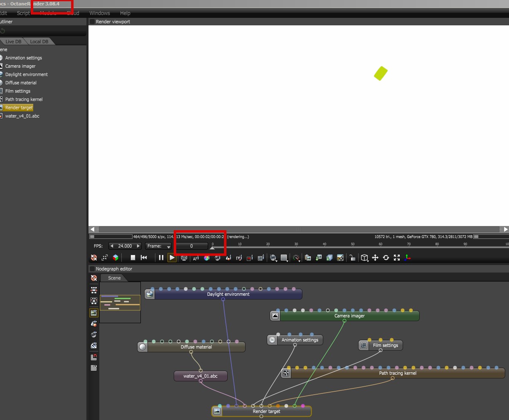Enable the red render region icon

tap(250, 258)
